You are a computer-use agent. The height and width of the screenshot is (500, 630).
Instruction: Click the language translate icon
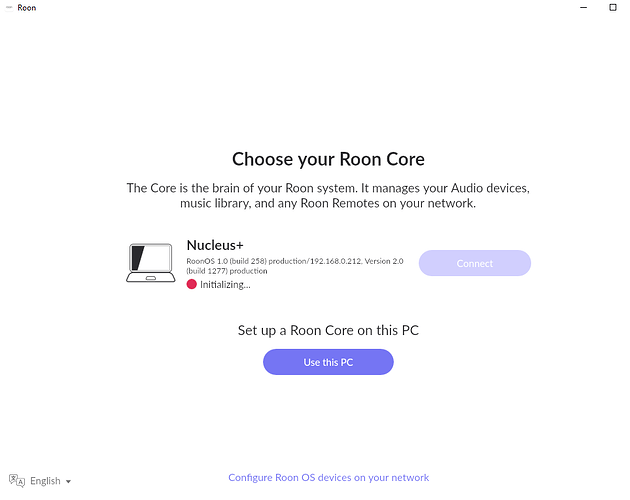pyautogui.click(x=16, y=481)
